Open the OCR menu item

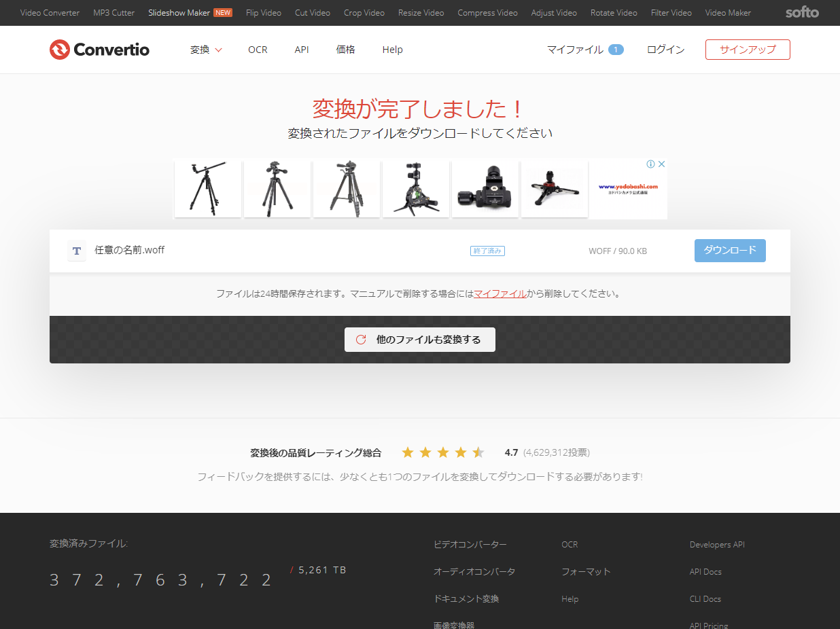coord(258,50)
